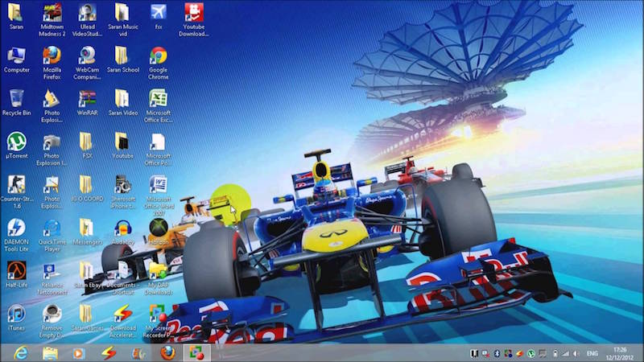
Task: Open the FSX folder
Action: point(87,146)
